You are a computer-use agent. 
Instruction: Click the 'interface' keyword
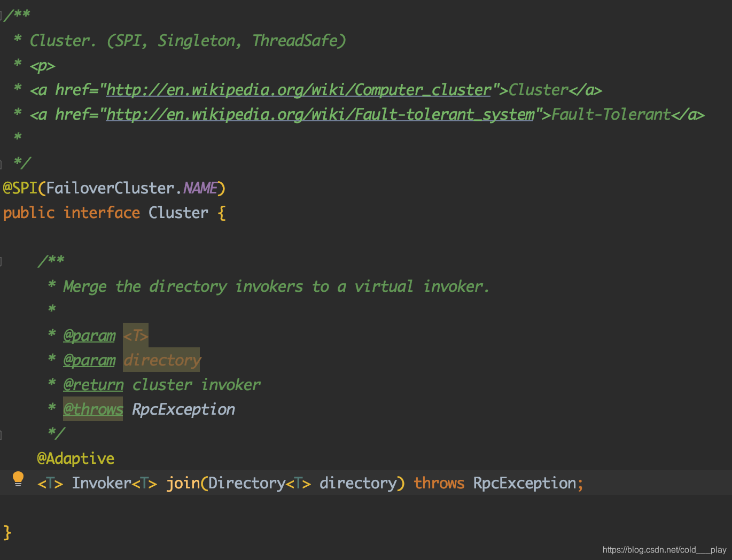pos(102,213)
